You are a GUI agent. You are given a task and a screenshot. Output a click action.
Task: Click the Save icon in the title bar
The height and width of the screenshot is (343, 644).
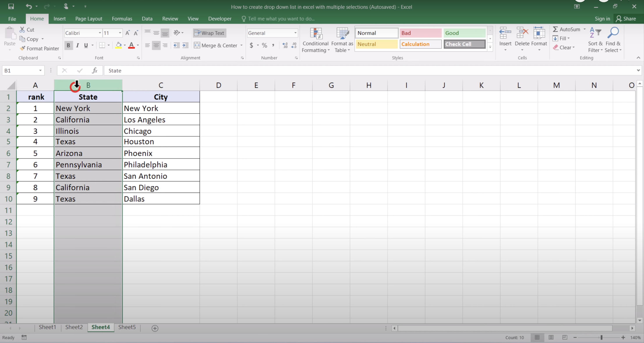pos(11,7)
